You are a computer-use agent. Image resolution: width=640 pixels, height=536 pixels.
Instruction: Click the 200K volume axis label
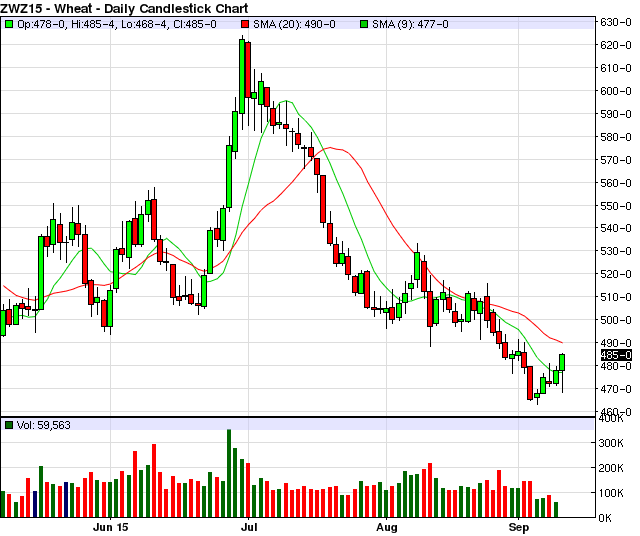coord(611,468)
